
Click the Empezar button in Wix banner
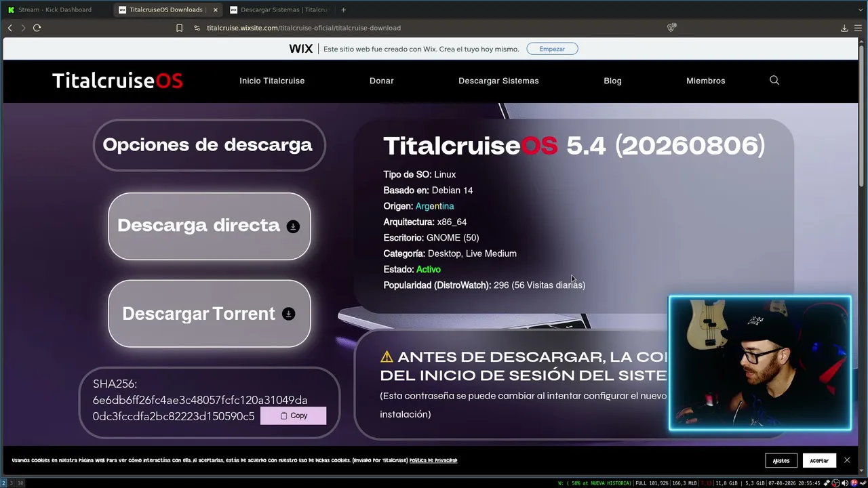(552, 49)
